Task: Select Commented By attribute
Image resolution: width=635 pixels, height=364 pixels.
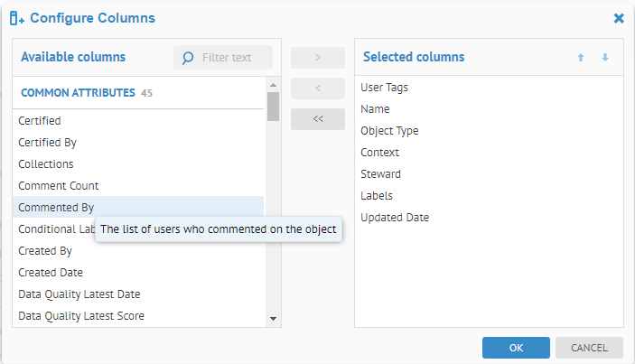Action: click(56, 207)
